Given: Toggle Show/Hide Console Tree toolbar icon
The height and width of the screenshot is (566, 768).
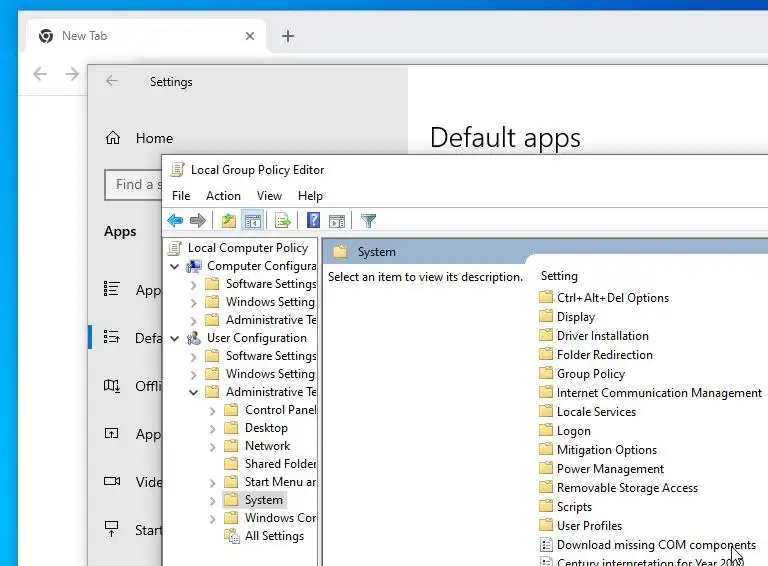Looking at the screenshot, I should point(253,221).
